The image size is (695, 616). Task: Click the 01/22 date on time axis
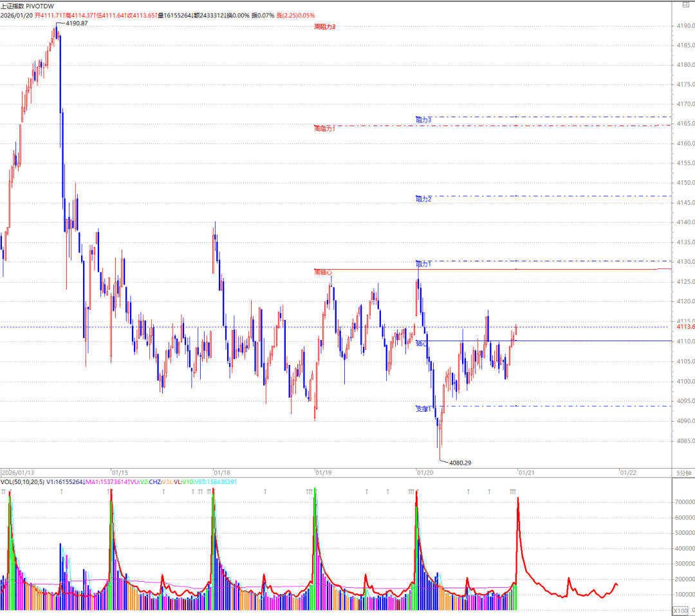(x=627, y=472)
